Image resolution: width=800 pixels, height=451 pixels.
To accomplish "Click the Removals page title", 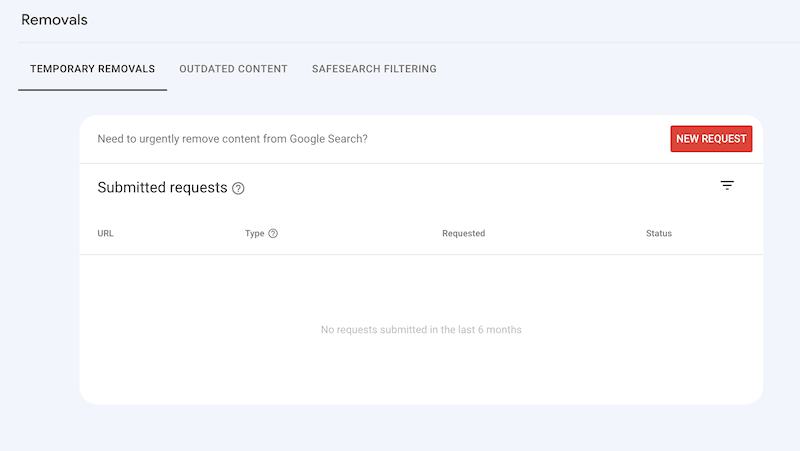I will pyautogui.click(x=54, y=20).
